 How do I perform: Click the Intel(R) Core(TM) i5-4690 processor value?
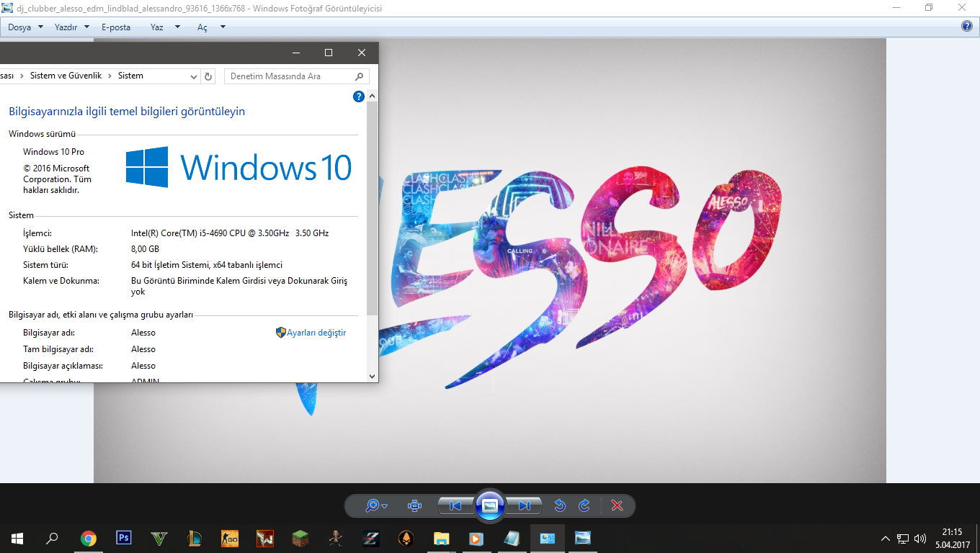[x=230, y=233]
